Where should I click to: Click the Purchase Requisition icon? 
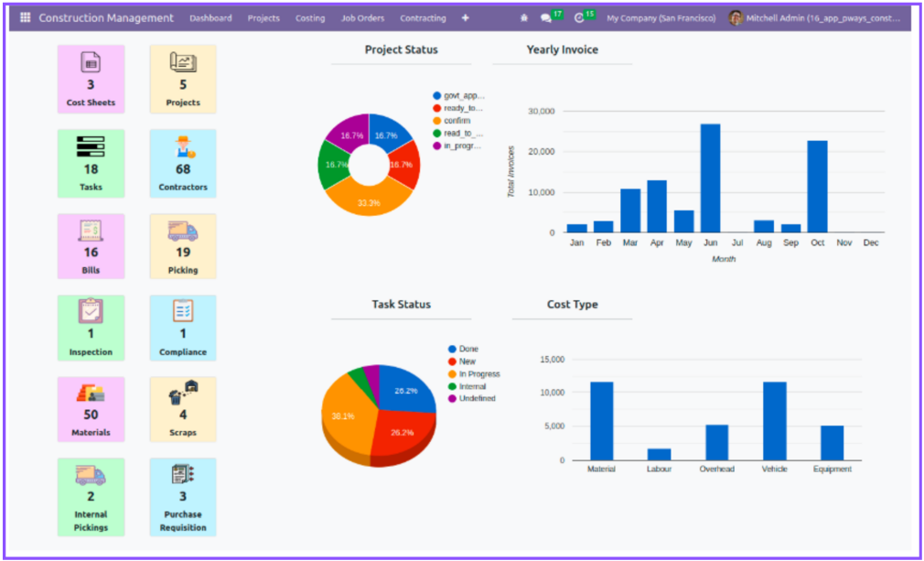coord(183,474)
